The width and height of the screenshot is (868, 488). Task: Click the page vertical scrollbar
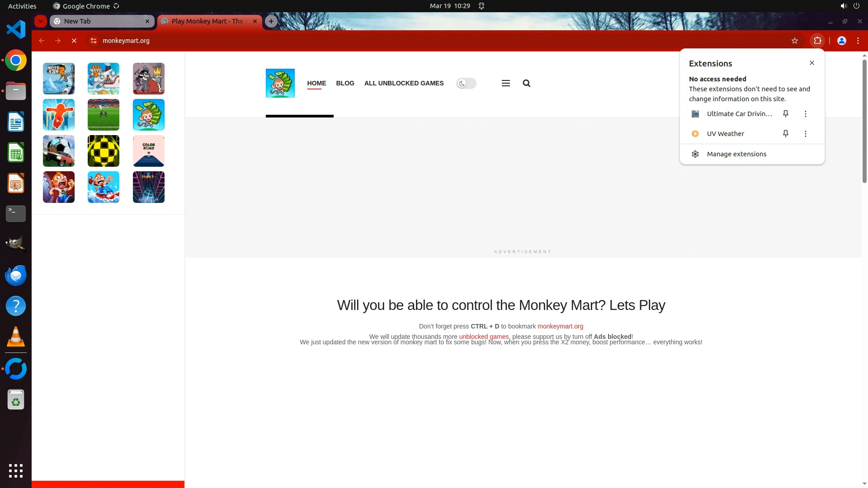864,122
